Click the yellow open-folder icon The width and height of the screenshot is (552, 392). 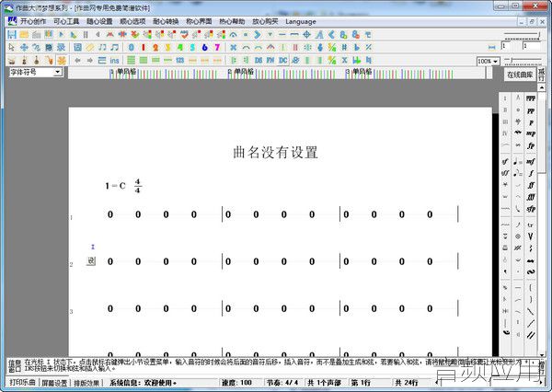tap(24, 35)
